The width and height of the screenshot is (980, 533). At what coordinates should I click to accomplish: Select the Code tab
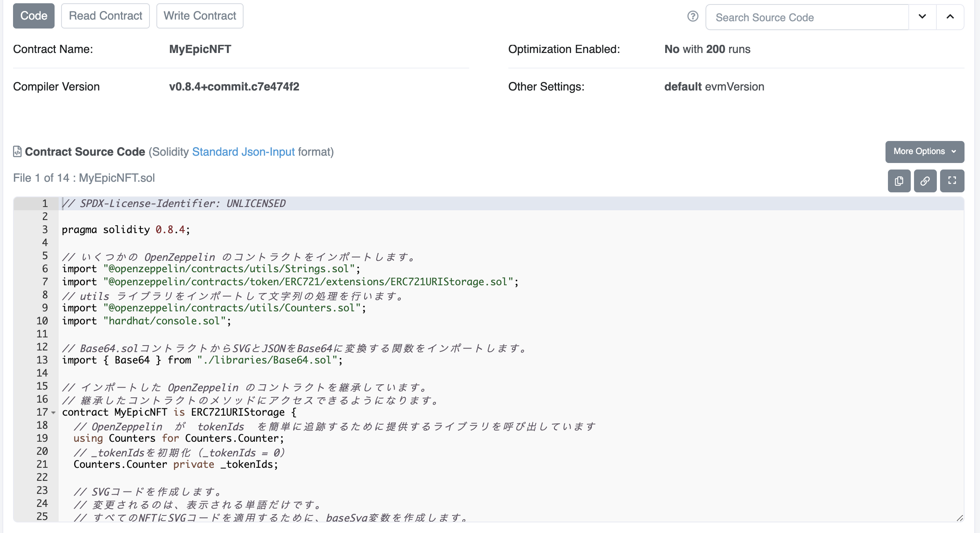[34, 16]
